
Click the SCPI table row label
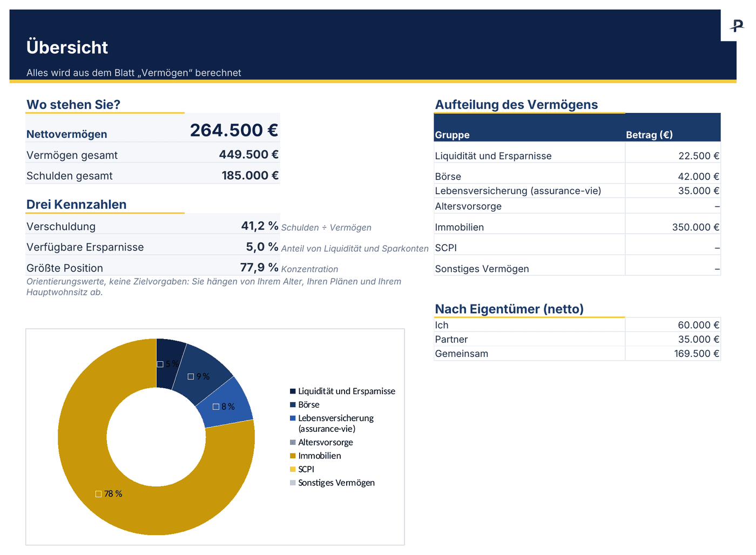click(446, 248)
